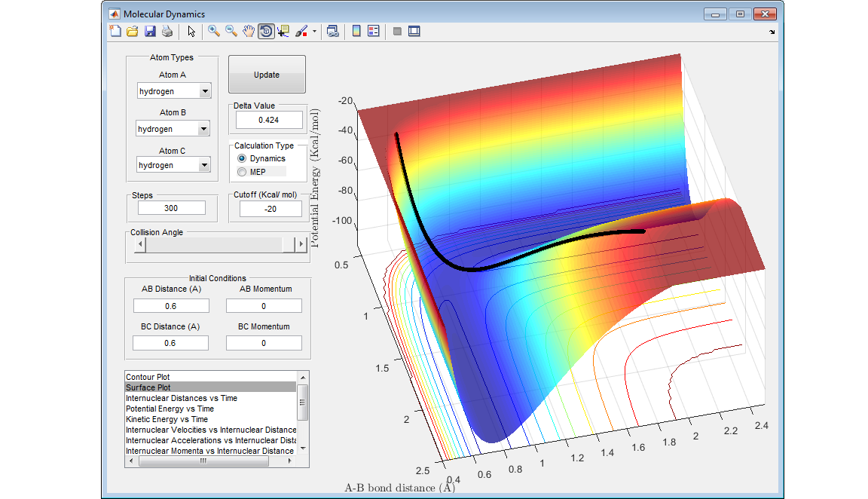Activate the Pan hand tool

pos(249,31)
